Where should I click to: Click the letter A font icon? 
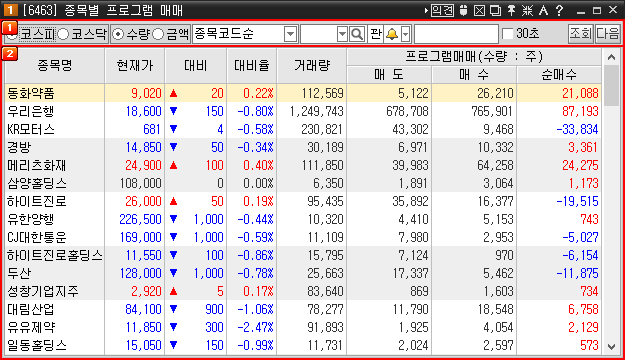tap(543, 10)
